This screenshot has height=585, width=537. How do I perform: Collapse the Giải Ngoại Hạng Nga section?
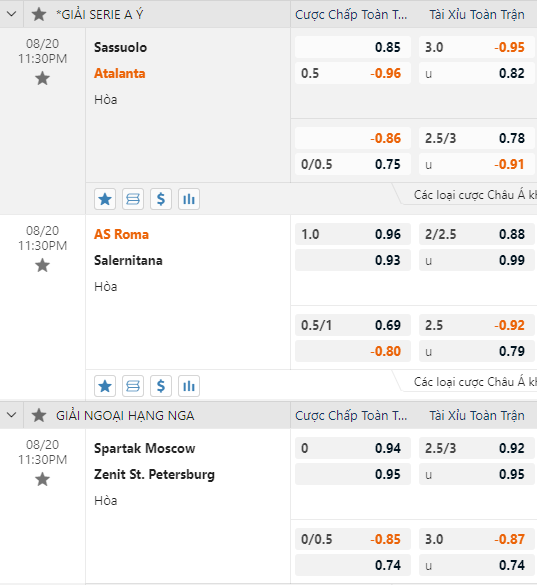(12, 415)
